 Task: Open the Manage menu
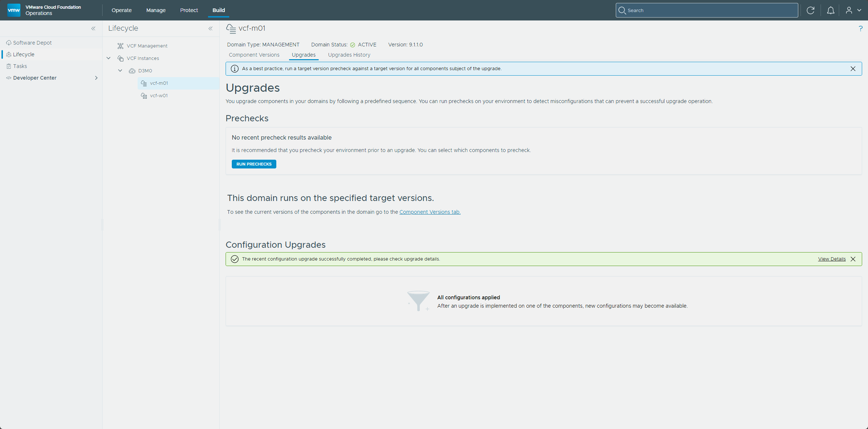pyautogui.click(x=156, y=10)
